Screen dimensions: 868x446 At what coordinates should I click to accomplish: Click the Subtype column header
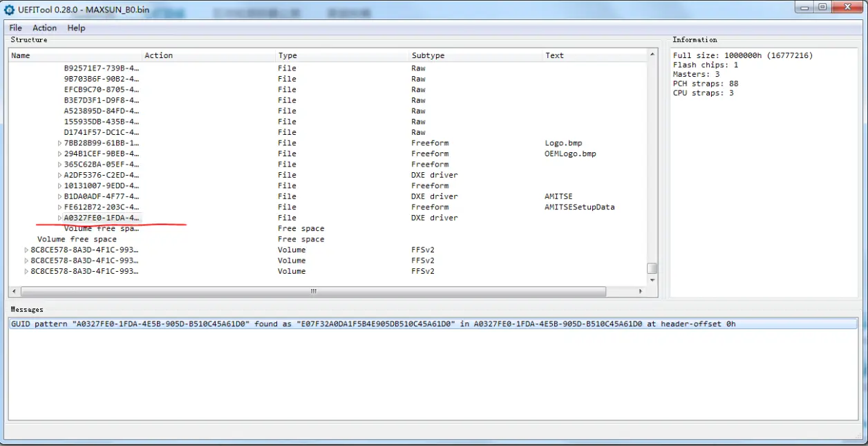[x=475, y=55]
